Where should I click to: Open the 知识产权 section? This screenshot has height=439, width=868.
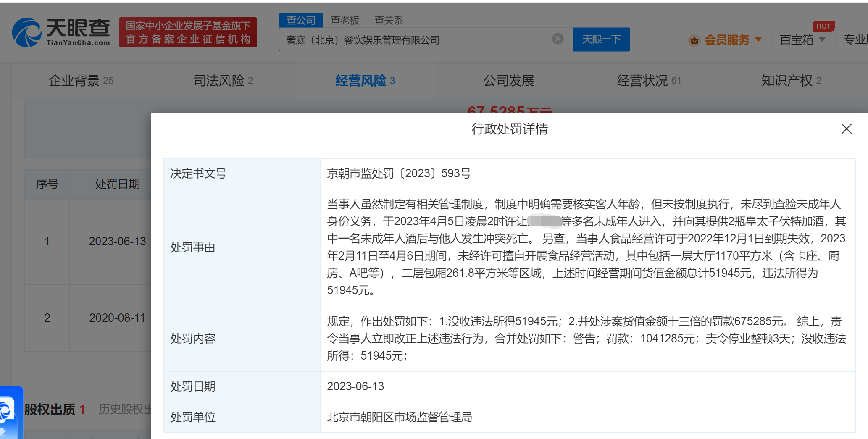tap(791, 81)
